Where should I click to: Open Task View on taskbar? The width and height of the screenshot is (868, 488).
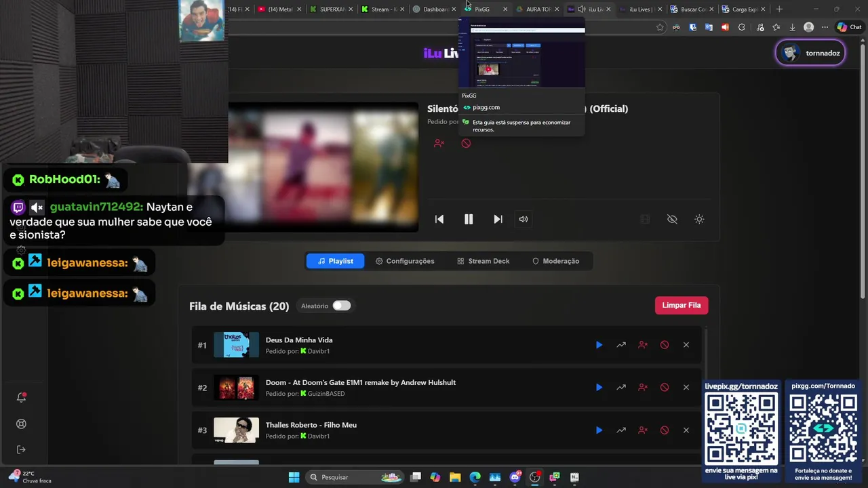416,477
